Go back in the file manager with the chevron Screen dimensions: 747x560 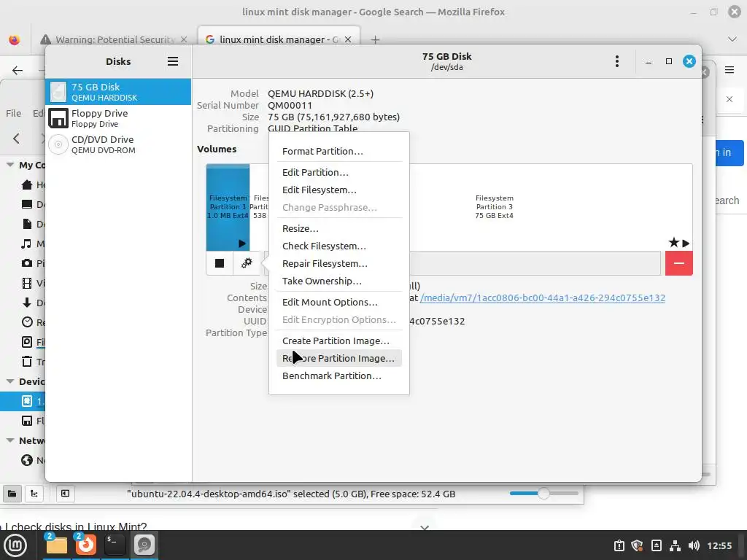point(17,139)
